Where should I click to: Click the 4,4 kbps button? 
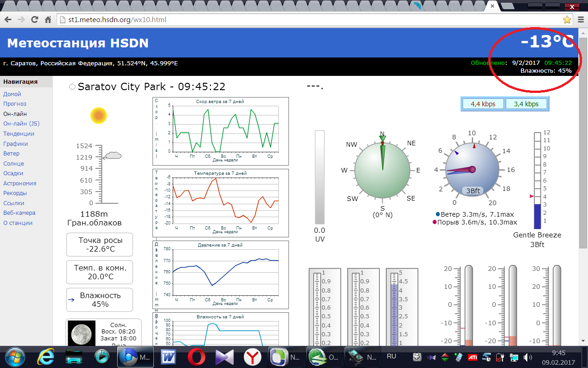(x=483, y=104)
